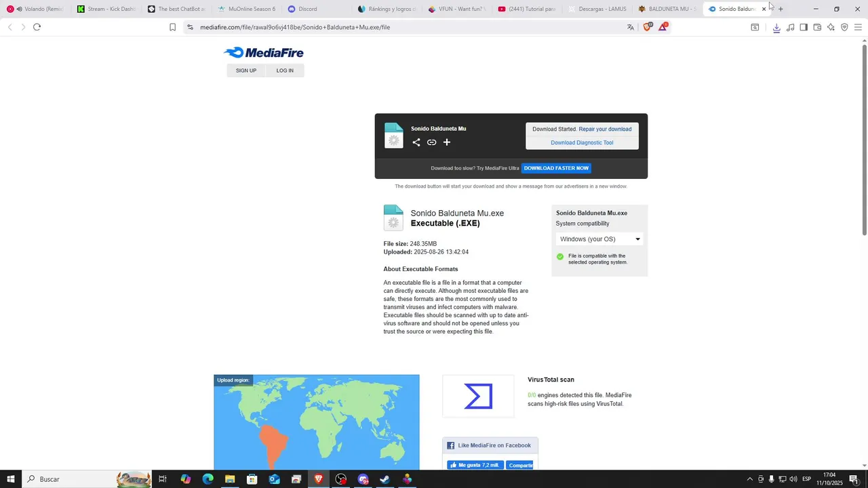The height and width of the screenshot is (488, 868).
Task: Open the media playlist music note icon
Action: (790, 27)
